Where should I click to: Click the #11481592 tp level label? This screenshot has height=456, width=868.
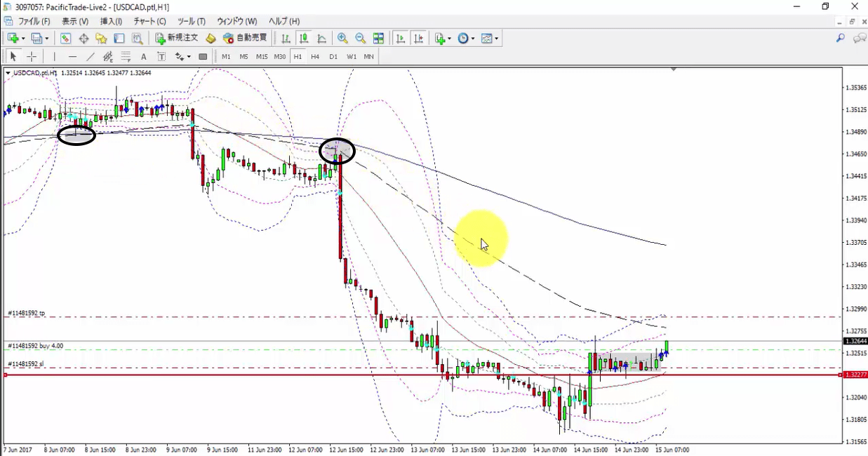(x=26, y=313)
